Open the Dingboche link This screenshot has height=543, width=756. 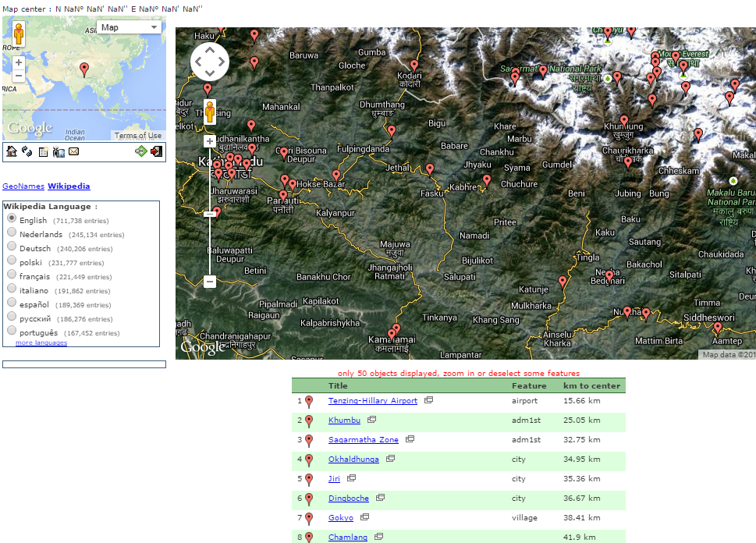pyautogui.click(x=349, y=499)
